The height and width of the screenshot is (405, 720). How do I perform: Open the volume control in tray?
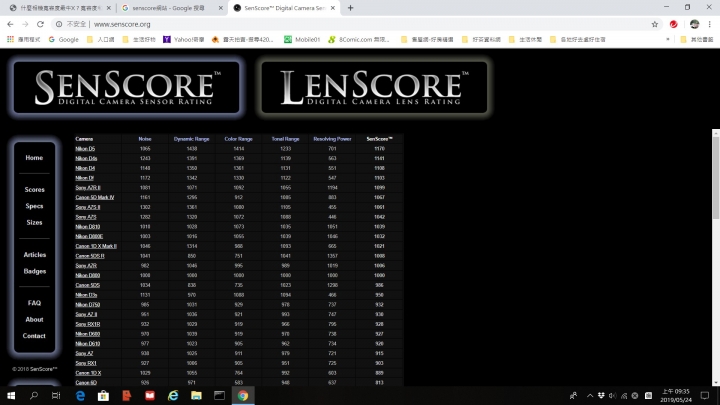(x=612, y=395)
